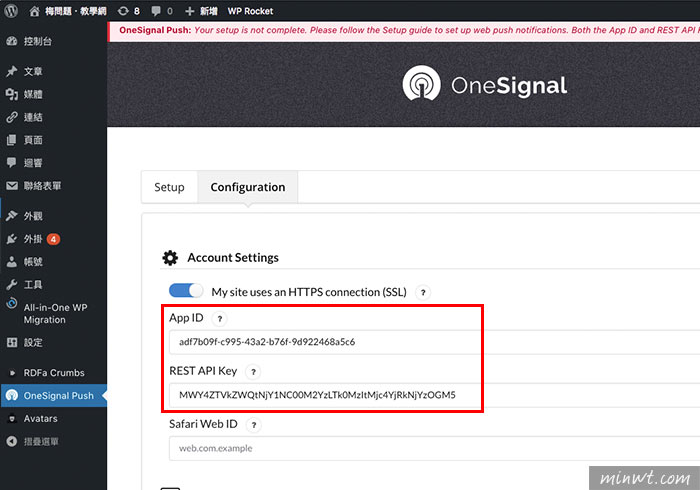The image size is (700, 490).
Task: Visit site via home icon
Action: (34, 11)
